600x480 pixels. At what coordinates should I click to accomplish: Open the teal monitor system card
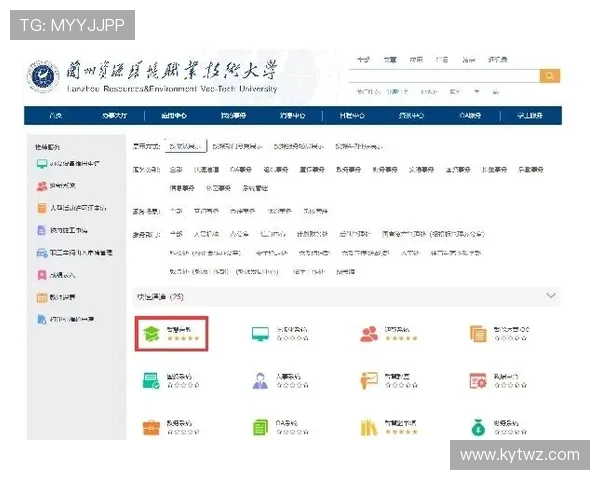pos(280,333)
